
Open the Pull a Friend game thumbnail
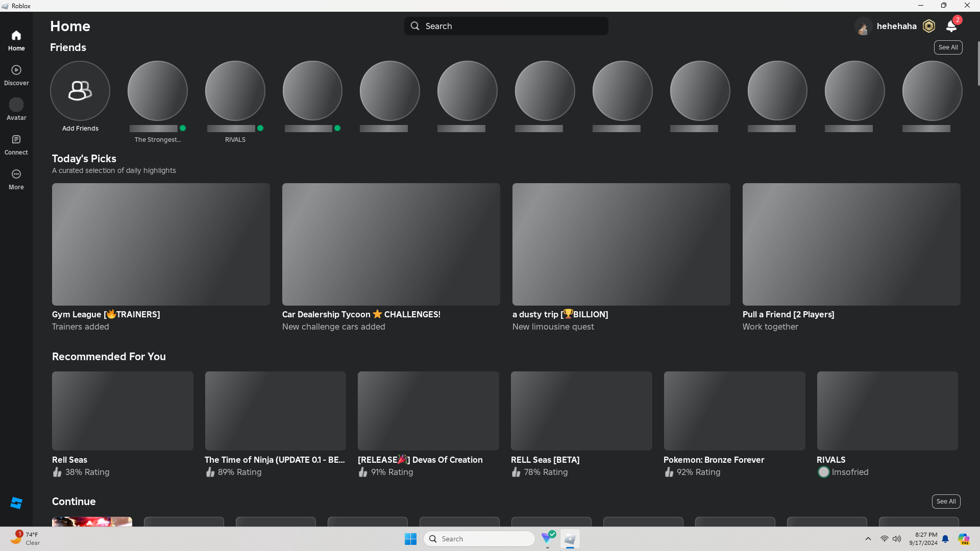tap(851, 244)
